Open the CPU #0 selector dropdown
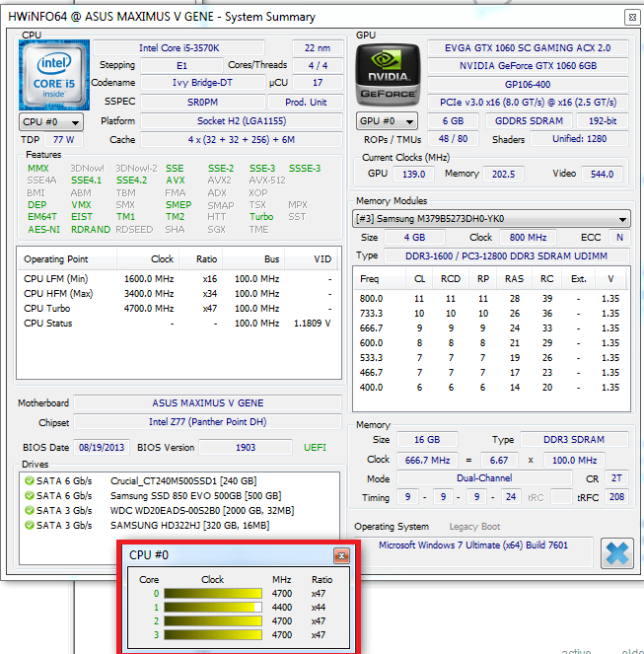The width and height of the screenshot is (644, 654). (51, 121)
